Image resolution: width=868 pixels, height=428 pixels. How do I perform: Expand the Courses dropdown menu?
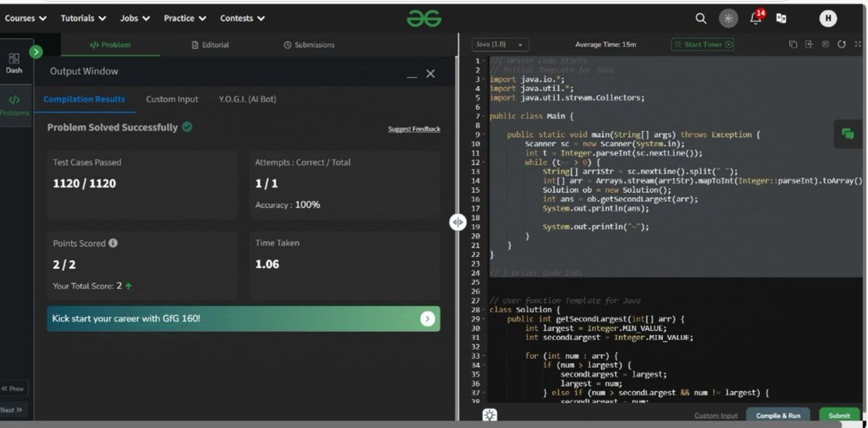click(x=25, y=18)
